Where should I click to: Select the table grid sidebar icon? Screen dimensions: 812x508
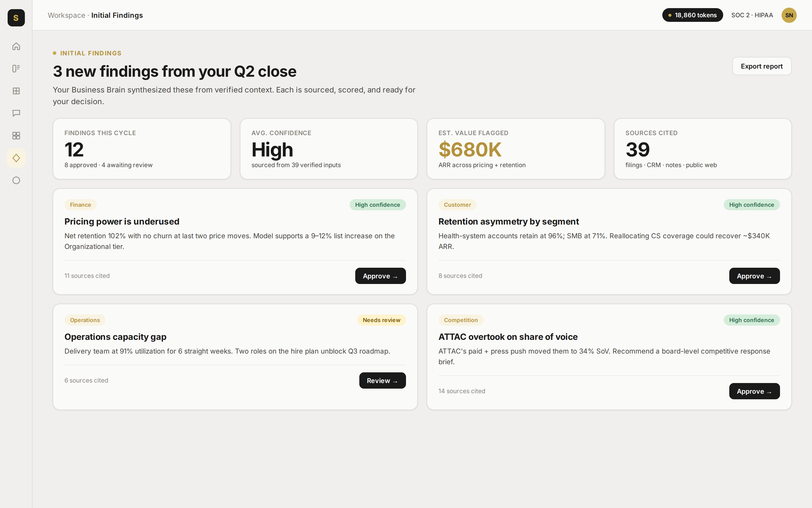[x=16, y=91]
